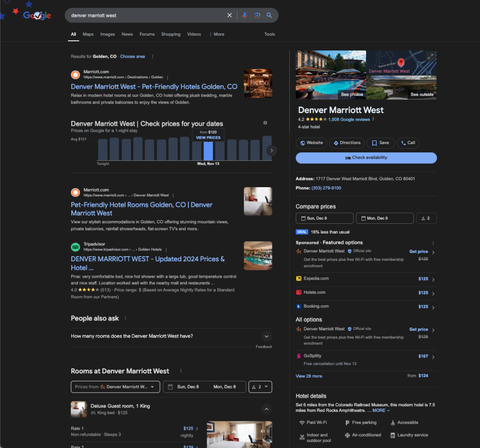Select highlighted Wed, Nov 13 price bar

click(x=208, y=151)
